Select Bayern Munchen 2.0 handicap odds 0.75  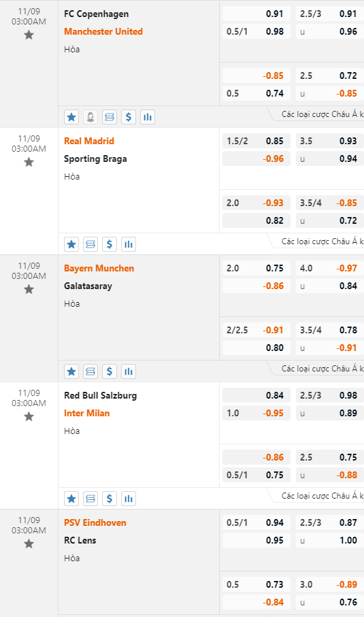coord(257,268)
